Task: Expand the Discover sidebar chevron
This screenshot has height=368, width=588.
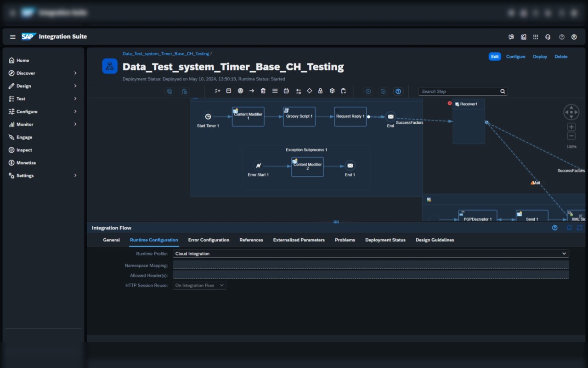Action: (75, 73)
